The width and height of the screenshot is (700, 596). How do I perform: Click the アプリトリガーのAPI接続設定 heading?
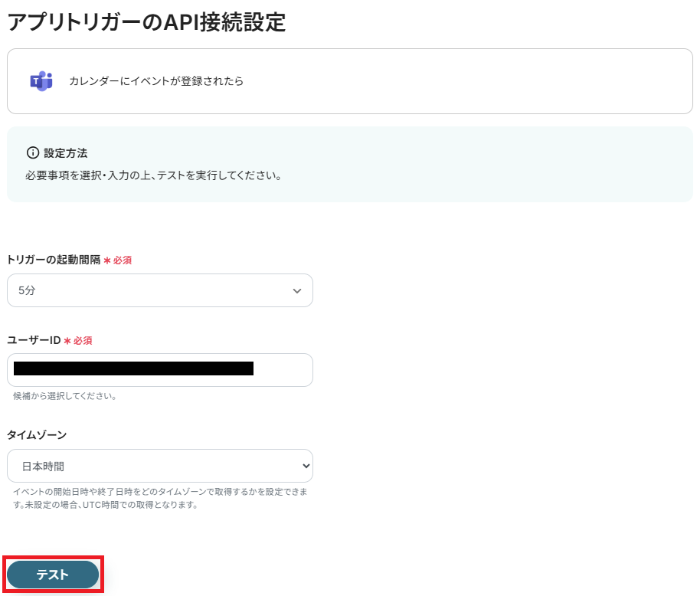click(146, 22)
